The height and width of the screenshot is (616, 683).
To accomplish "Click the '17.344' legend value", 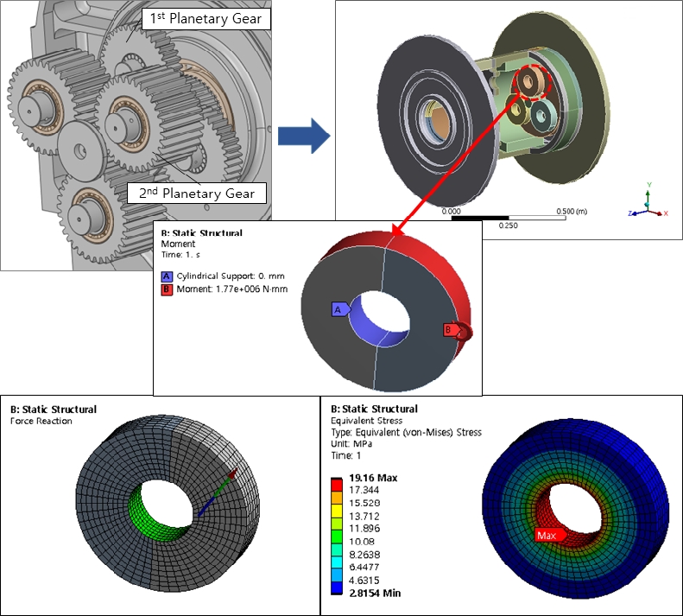I will (364, 490).
